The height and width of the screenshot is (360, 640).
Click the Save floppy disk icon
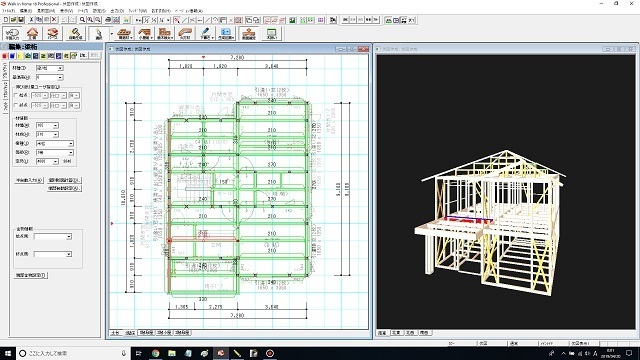tap(21, 20)
